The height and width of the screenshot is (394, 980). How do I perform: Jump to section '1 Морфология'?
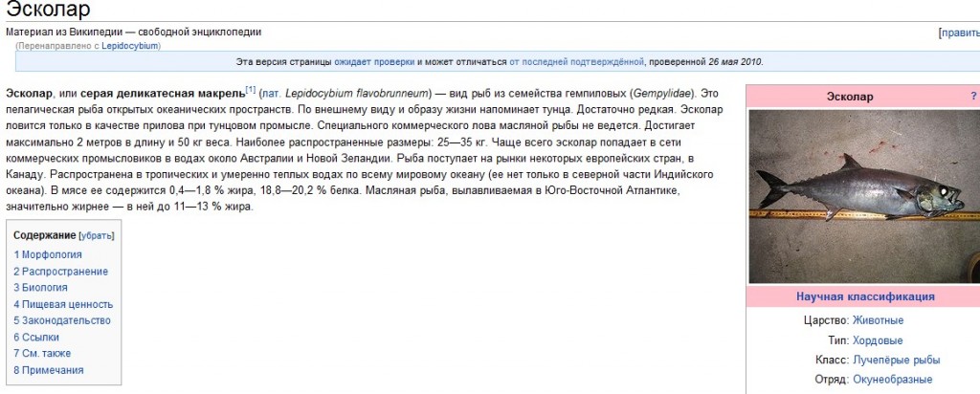pos(48,254)
